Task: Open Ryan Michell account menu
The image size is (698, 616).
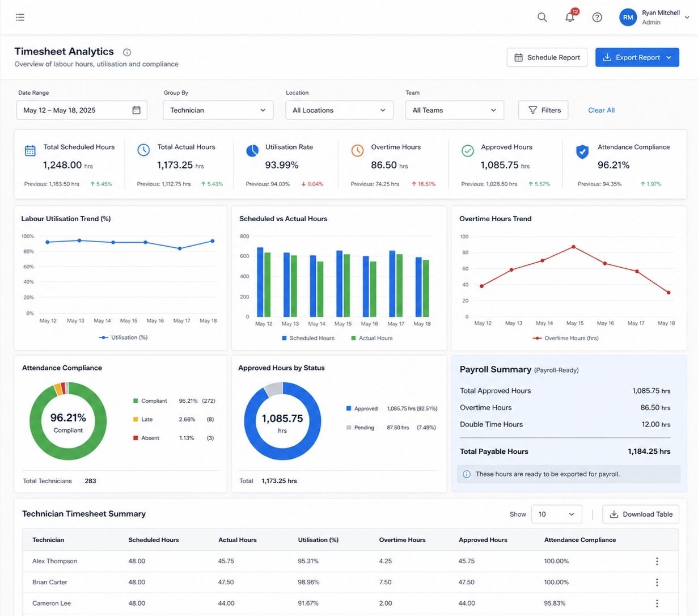Action: point(654,17)
